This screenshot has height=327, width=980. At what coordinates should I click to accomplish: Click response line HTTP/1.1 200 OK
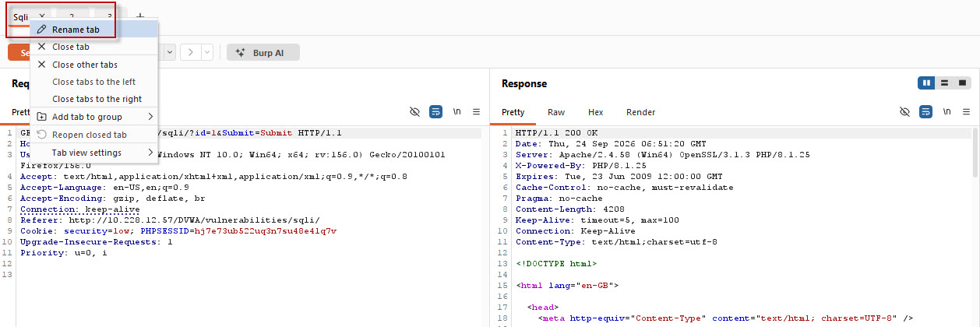tap(556, 133)
